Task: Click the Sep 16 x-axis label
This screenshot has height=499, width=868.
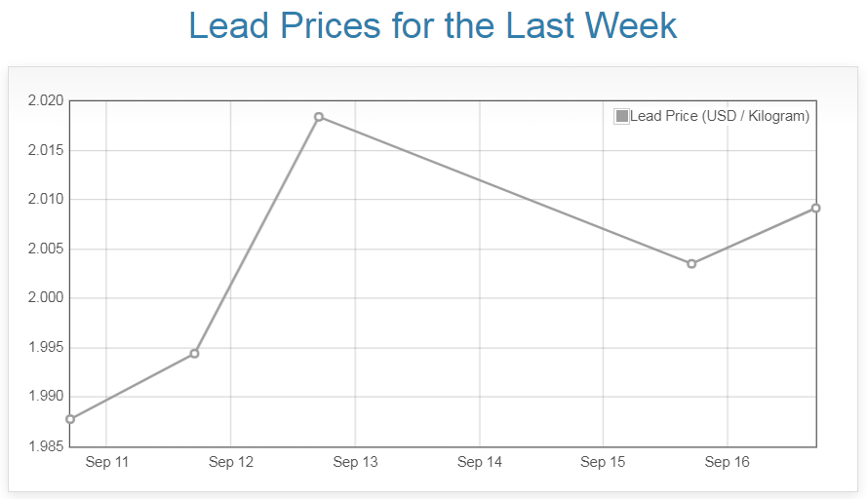Action: pyautogui.click(x=727, y=462)
